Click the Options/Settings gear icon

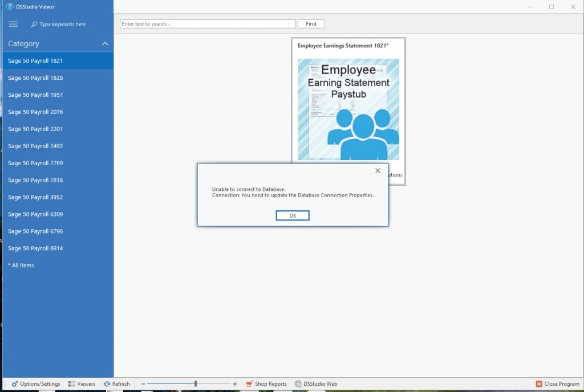(x=15, y=384)
